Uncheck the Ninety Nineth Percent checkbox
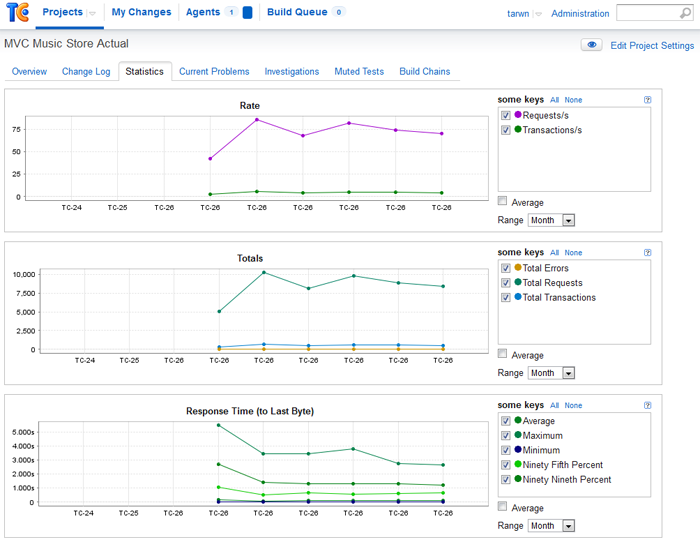This screenshot has width=700, height=542. [x=505, y=479]
